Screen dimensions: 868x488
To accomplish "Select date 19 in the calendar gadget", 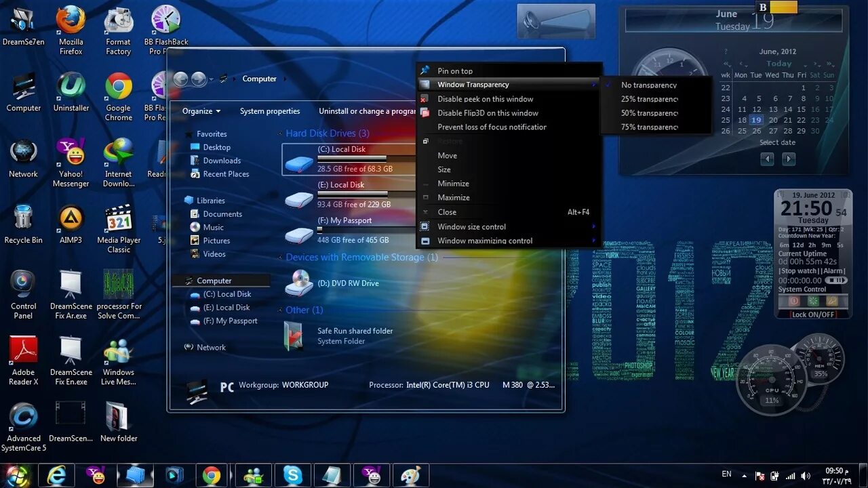I will [x=757, y=120].
